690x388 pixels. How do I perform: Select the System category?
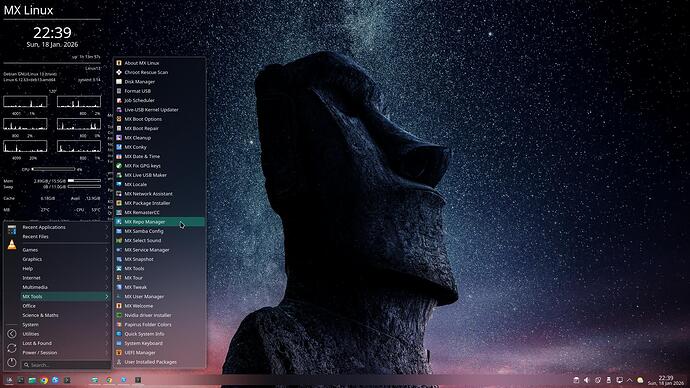[x=65, y=325]
